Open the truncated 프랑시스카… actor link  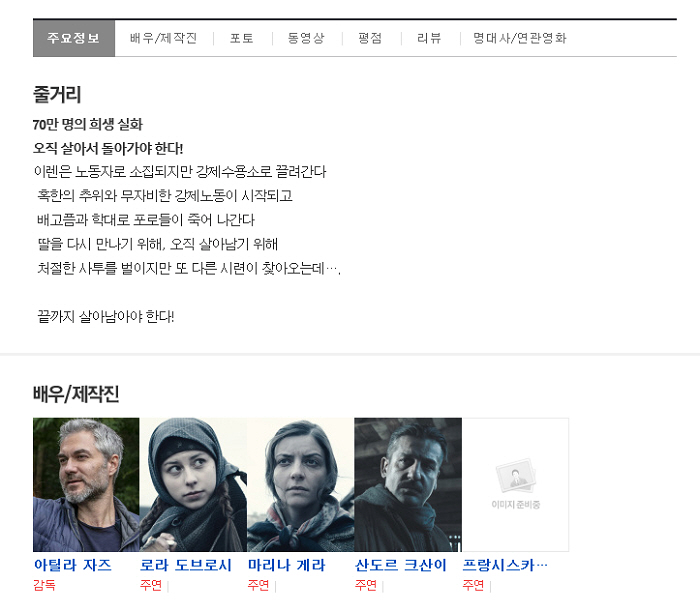(x=505, y=565)
